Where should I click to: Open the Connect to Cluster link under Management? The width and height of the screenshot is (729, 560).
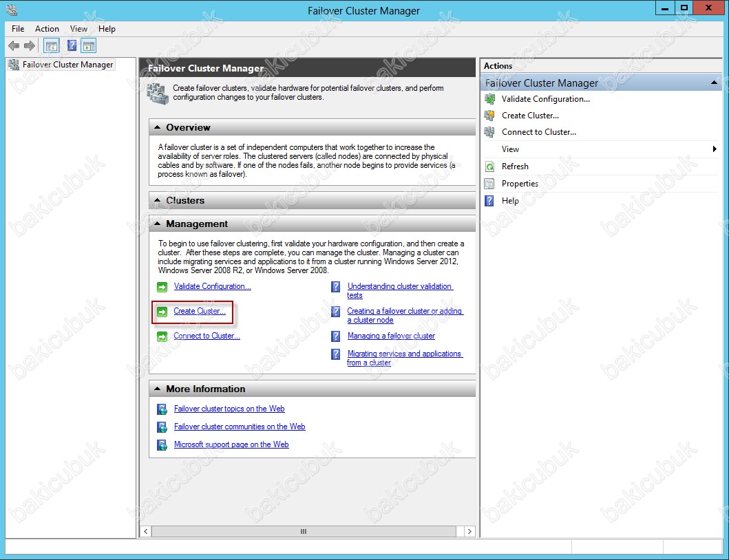click(x=207, y=336)
